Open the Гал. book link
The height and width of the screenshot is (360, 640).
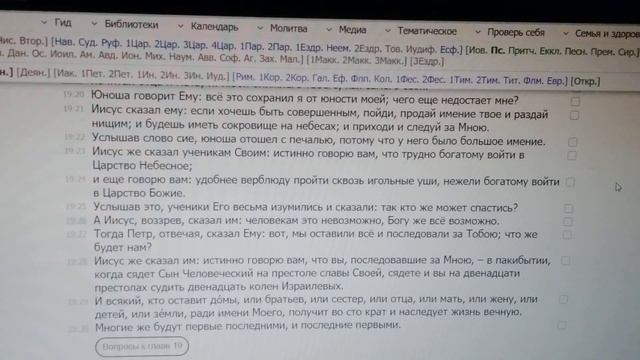click(321, 79)
